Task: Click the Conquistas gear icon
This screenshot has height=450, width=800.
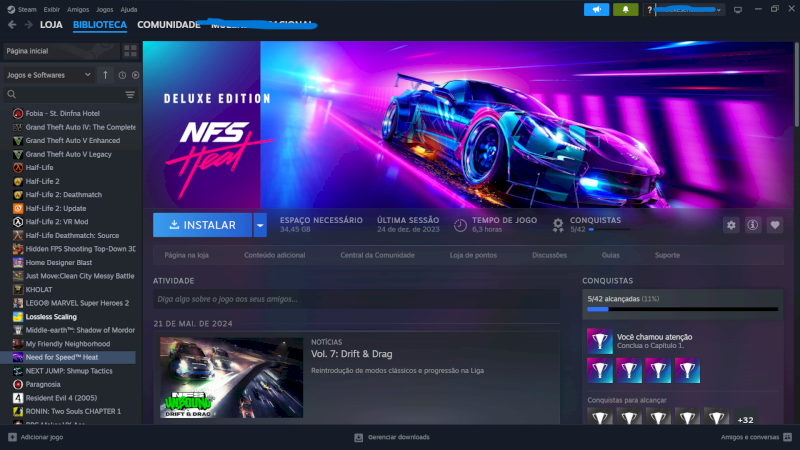Action: [558, 224]
